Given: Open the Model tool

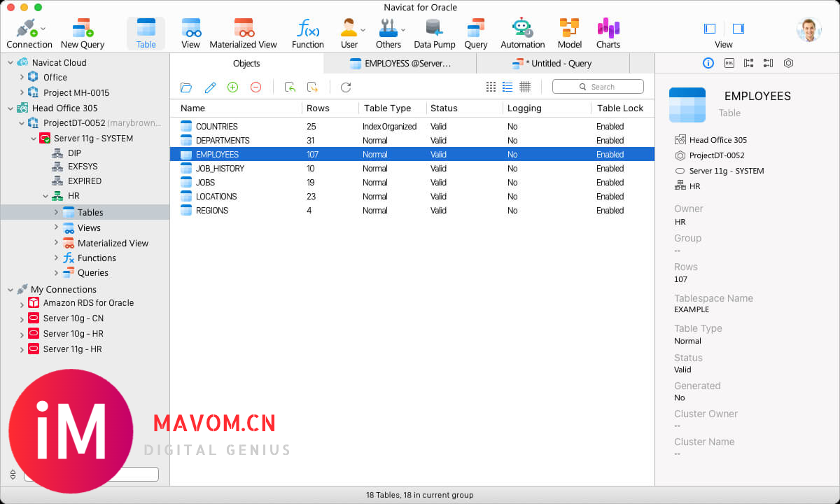Looking at the screenshot, I should (x=570, y=33).
